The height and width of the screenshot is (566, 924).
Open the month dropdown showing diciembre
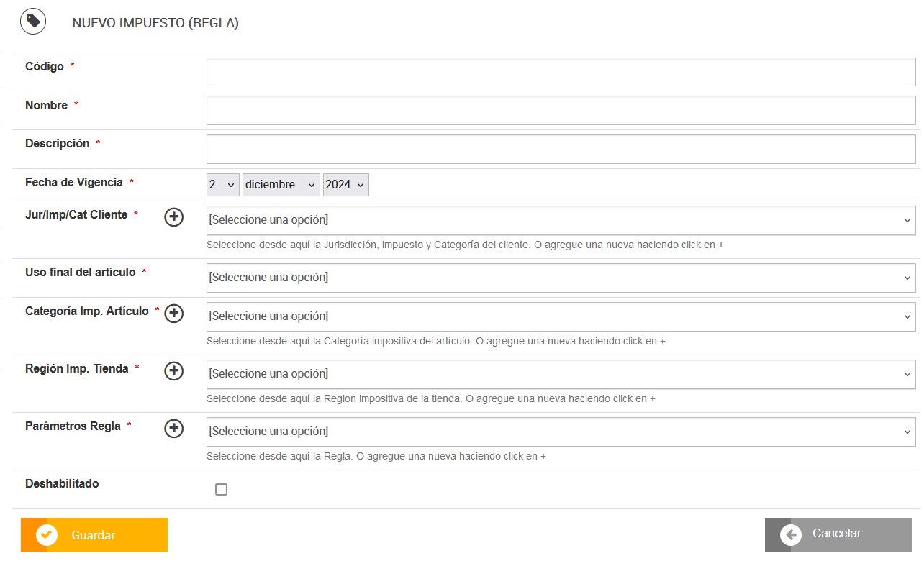[281, 185]
